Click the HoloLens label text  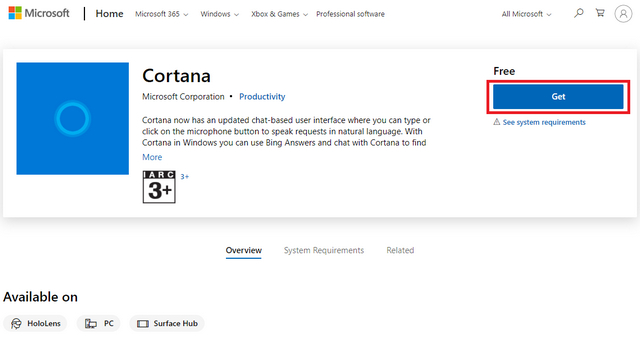(x=44, y=323)
